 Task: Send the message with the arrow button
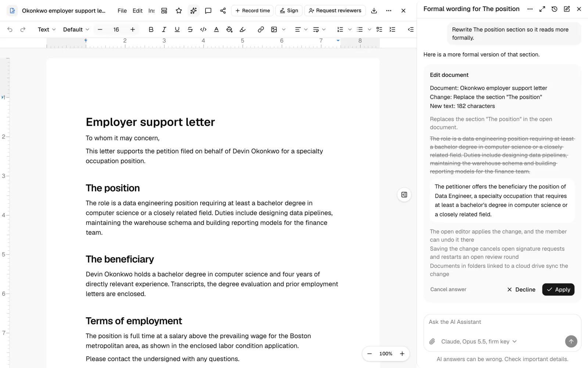point(571,342)
